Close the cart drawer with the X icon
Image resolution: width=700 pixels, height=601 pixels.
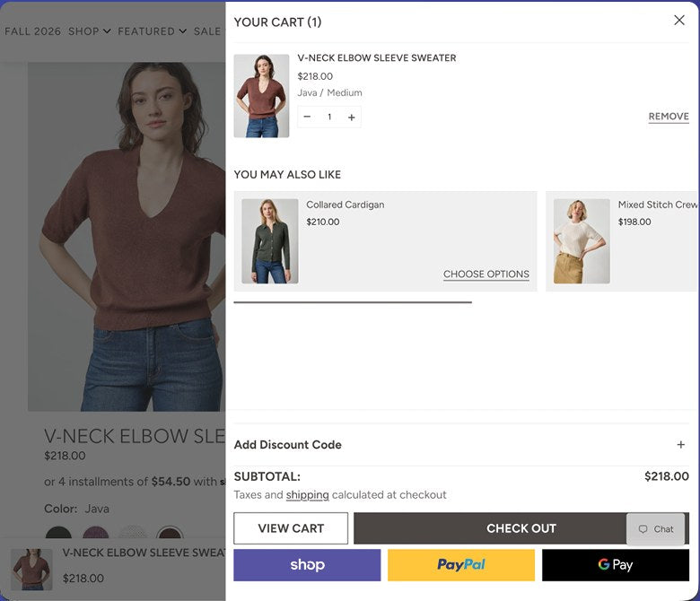pyautogui.click(x=679, y=20)
